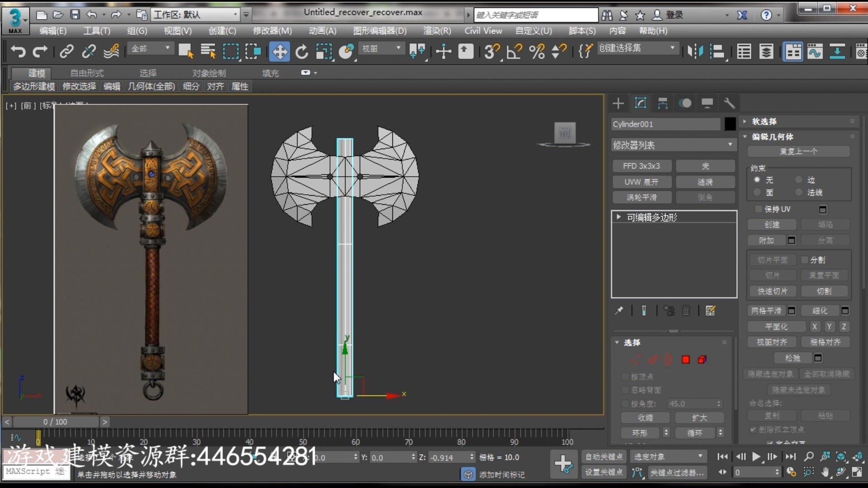
Task: Click the FFD 3x3x3 modifier button
Action: tap(642, 166)
